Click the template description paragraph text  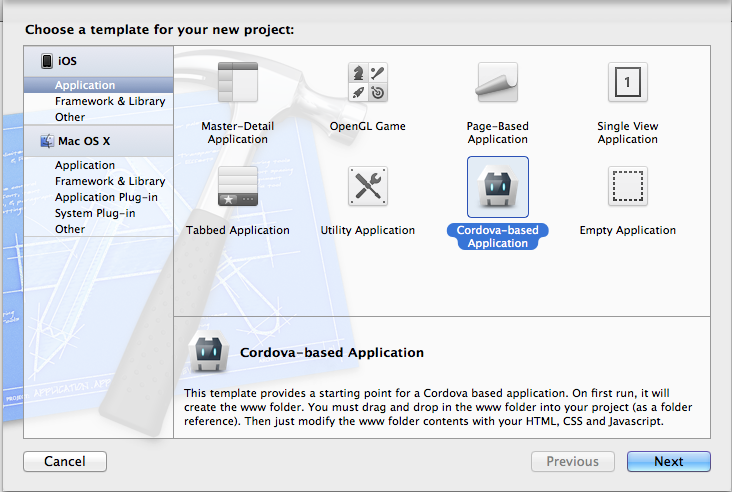[x=438, y=407]
